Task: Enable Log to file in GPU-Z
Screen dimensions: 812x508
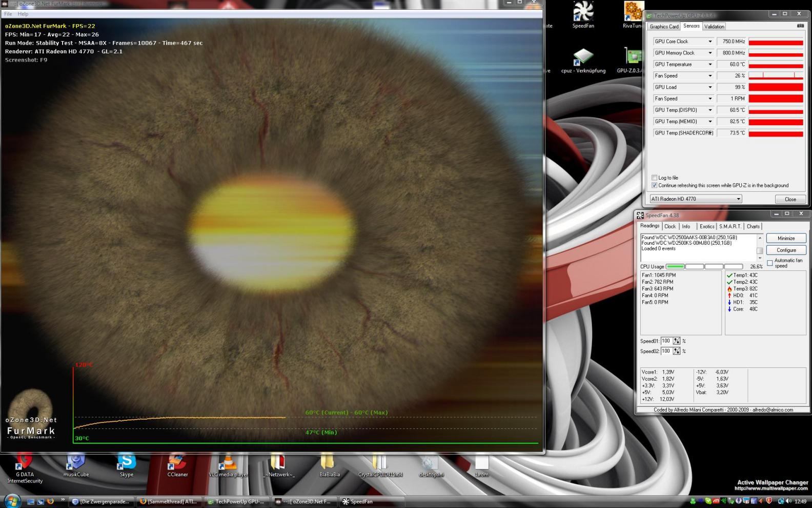Action: click(x=654, y=178)
